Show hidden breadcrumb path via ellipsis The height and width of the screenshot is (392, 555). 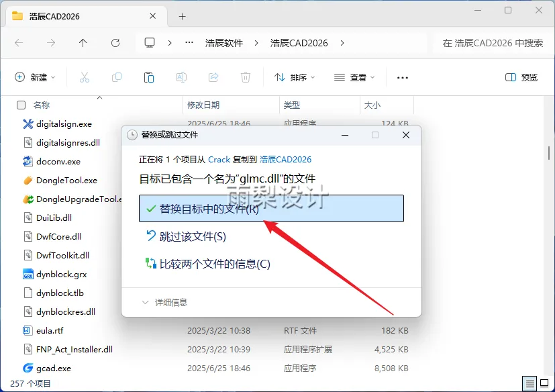click(x=189, y=43)
